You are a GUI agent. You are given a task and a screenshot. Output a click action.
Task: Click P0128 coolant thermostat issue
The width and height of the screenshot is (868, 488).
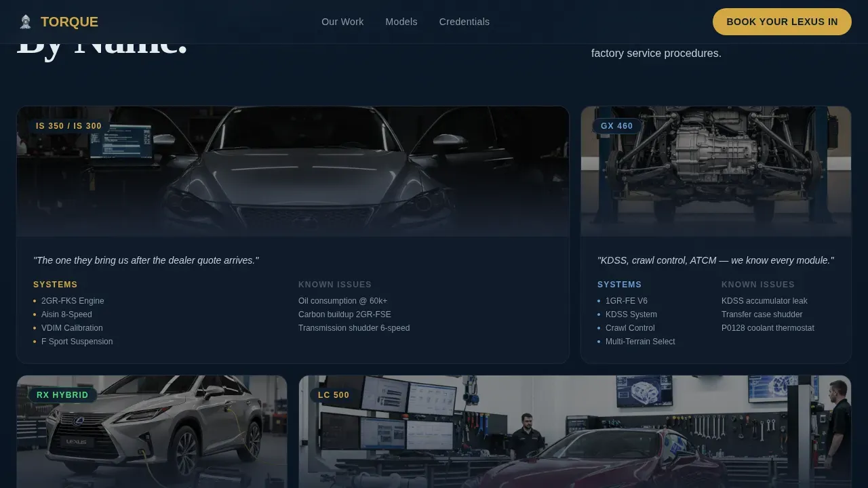pos(768,328)
